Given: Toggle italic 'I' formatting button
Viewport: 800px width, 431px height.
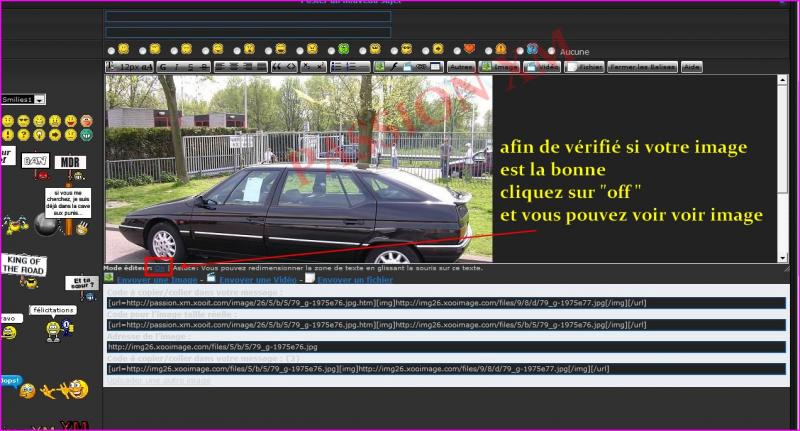Looking at the screenshot, I should tap(177, 67).
